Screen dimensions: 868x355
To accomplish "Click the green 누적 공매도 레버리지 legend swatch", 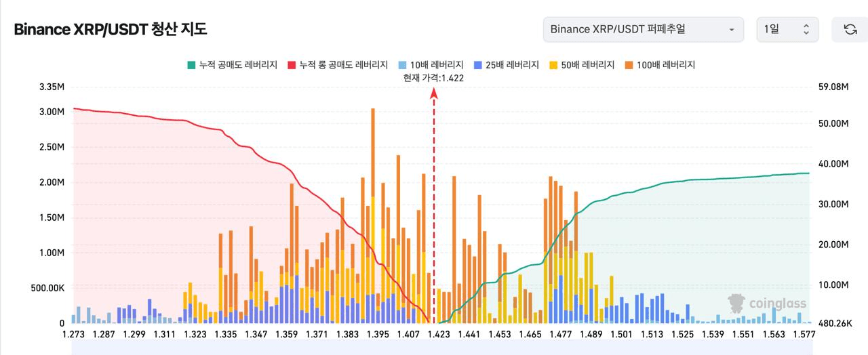I will (x=191, y=65).
